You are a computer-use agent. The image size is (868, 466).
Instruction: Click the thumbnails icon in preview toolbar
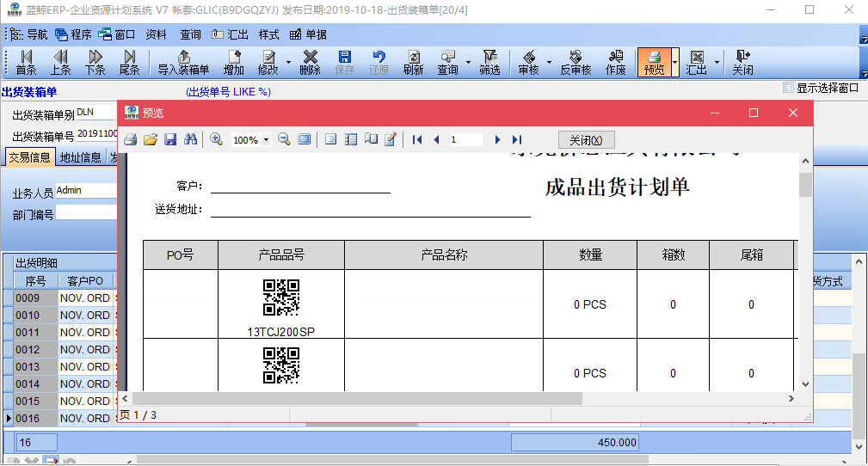pyautogui.click(x=350, y=139)
